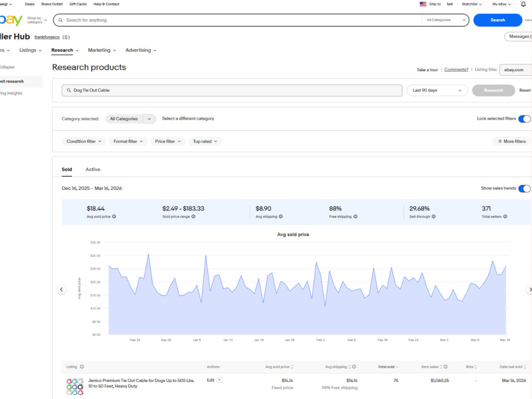
Task: Click the info icon next to Free shipping
Action: click(x=355, y=217)
